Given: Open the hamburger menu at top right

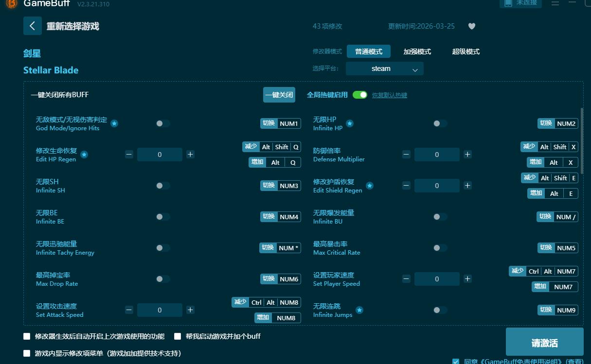Looking at the screenshot, I should [x=555, y=4].
